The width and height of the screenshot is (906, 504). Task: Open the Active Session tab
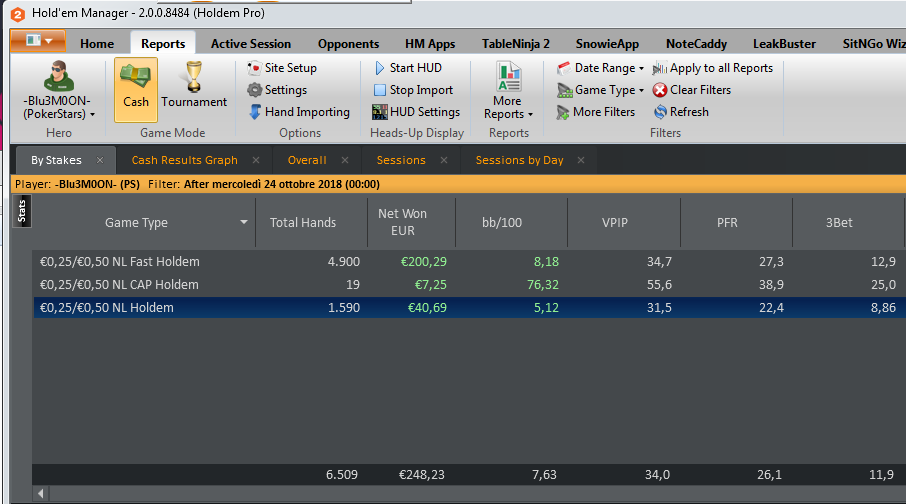pos(251,44)
